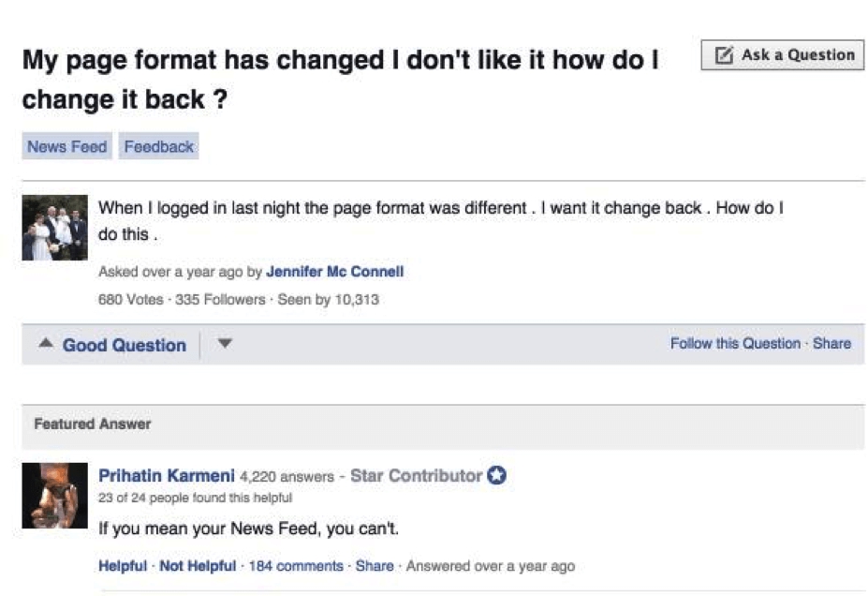This screenshot has width=868, height=596.
Task: Click the Star Contributor label text
Action: (416, 475)
